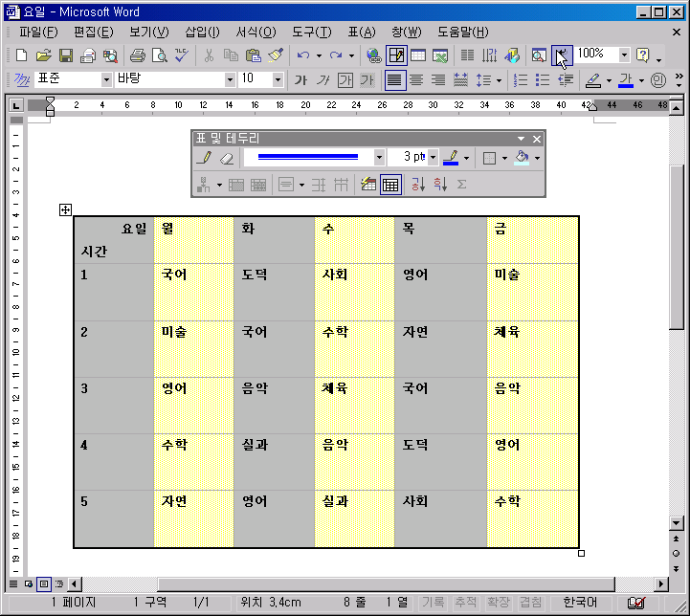The width and height of the screenshot is (690, 616).
Task: Select the Format Painter brush
Action: click(x=276, y=55)
